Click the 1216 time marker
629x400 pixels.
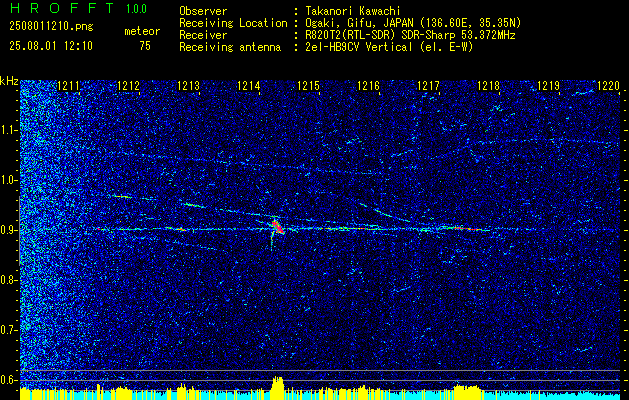(368, 86)
